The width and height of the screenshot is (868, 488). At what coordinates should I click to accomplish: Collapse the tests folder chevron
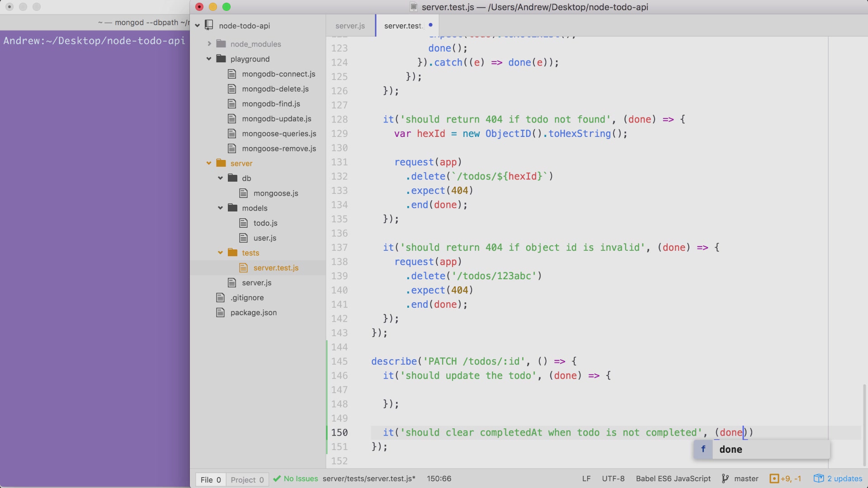coord(220,253)
